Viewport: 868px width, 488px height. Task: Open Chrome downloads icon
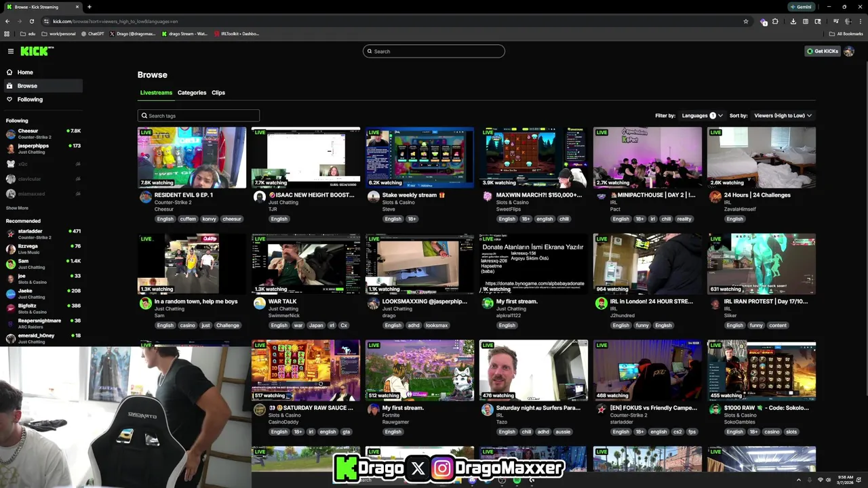point(793,21)
